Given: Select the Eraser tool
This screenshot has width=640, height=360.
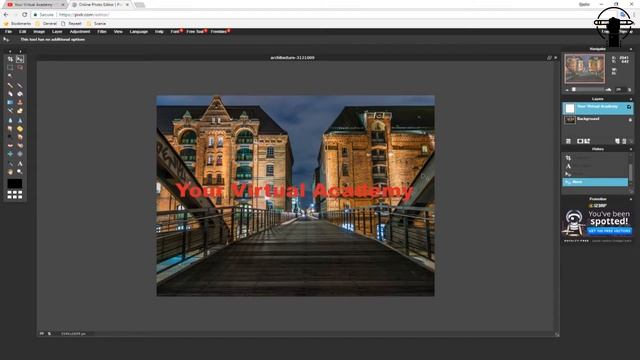Looking at the screenshot, I should 10,94.
